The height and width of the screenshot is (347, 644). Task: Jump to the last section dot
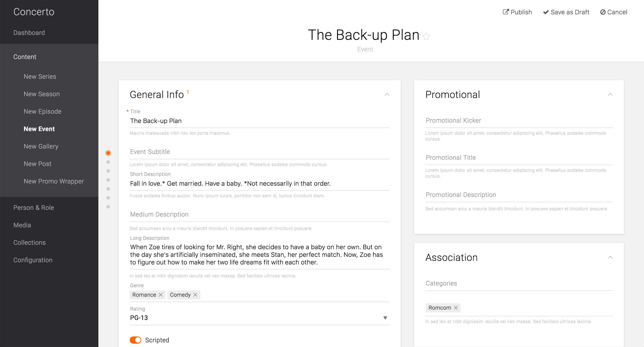click(108, 207)
